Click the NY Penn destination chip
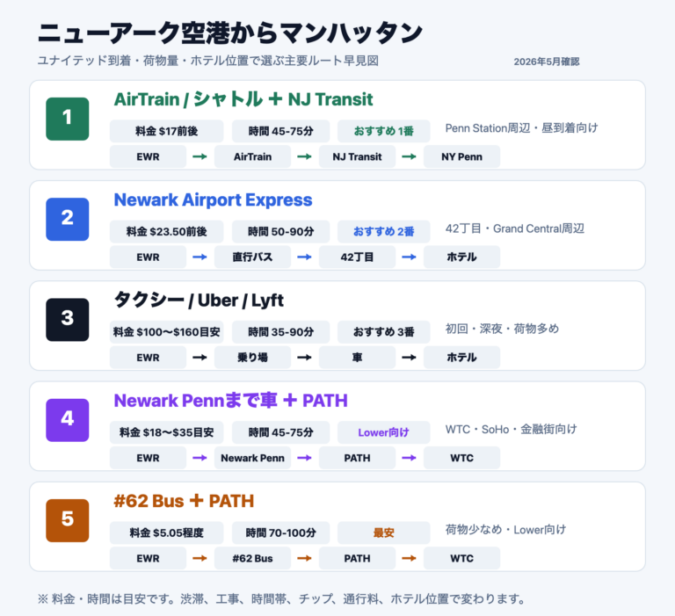 pyautogui.click(x=462, y=156)
